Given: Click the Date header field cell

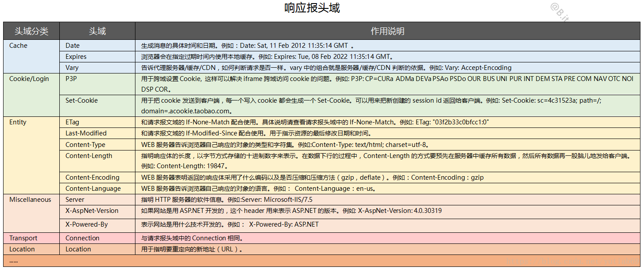Looking at the screenshot, I should click(x=97, y=46).
